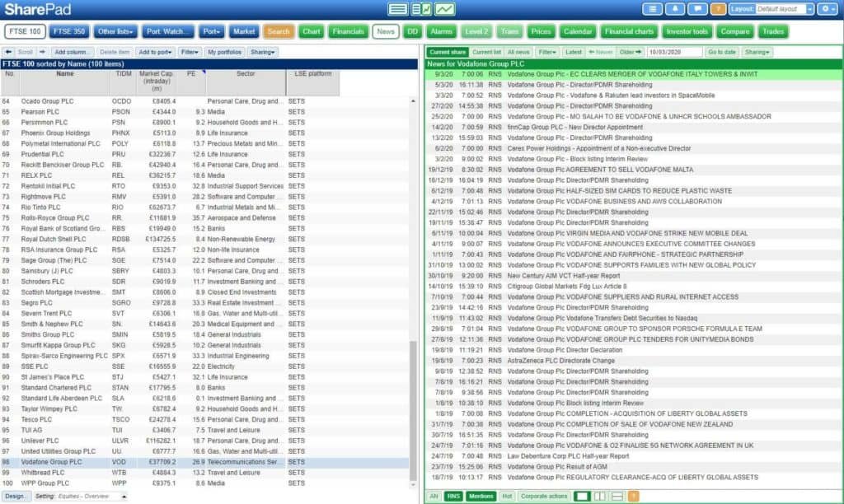
Task: Switch to the Financials view
Action: tap(349, 31)
